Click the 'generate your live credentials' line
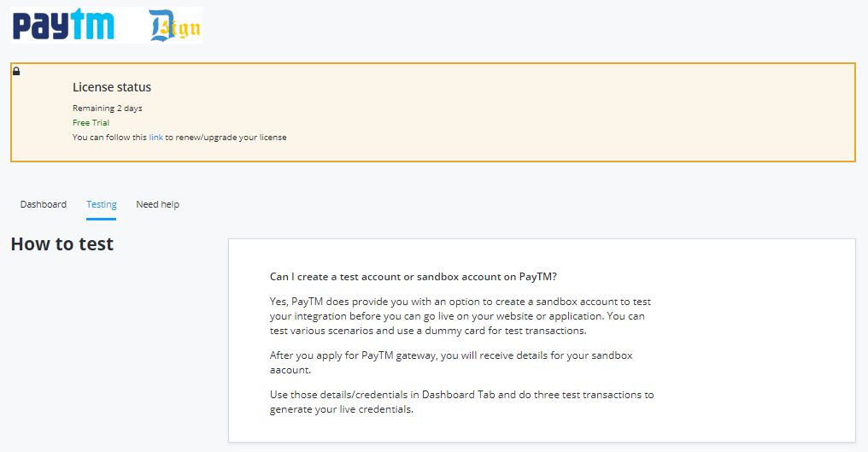The height and width of the screenshot is (452, 868). tap(342, 409)
